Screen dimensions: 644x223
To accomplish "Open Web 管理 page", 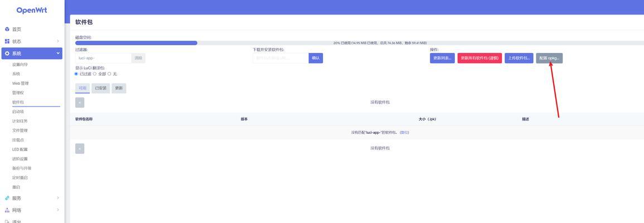I will 21,84.
